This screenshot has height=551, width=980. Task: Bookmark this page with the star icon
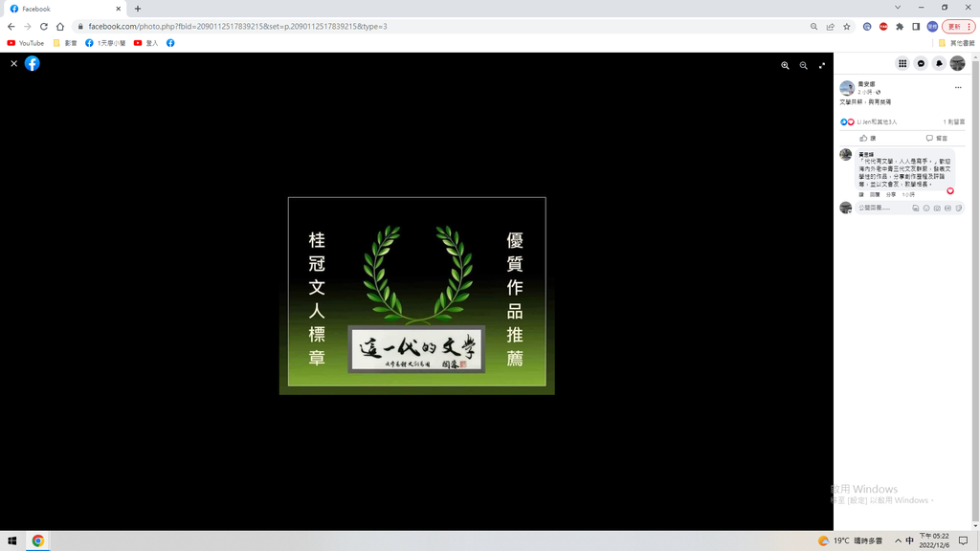[x=847, y=27]
